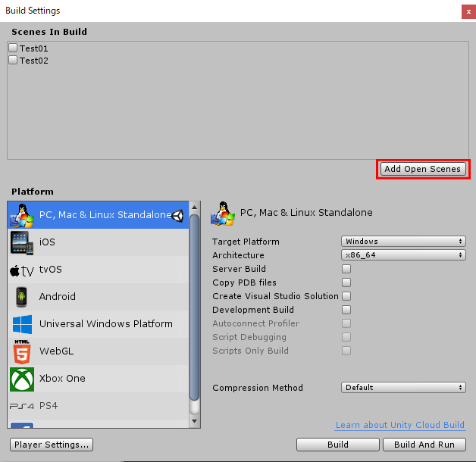Screen dimensions: 476x462
Task: Check Create Visual Studio Solution
Action: tap(346, 296)
